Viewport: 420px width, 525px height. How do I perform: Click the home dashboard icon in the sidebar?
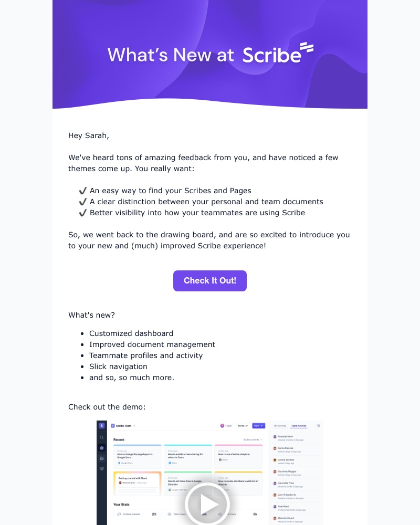tap(102, 447)
